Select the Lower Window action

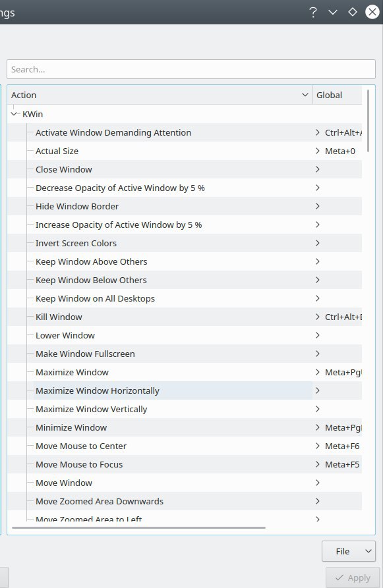pyautogui.click(x=65, y=335)
